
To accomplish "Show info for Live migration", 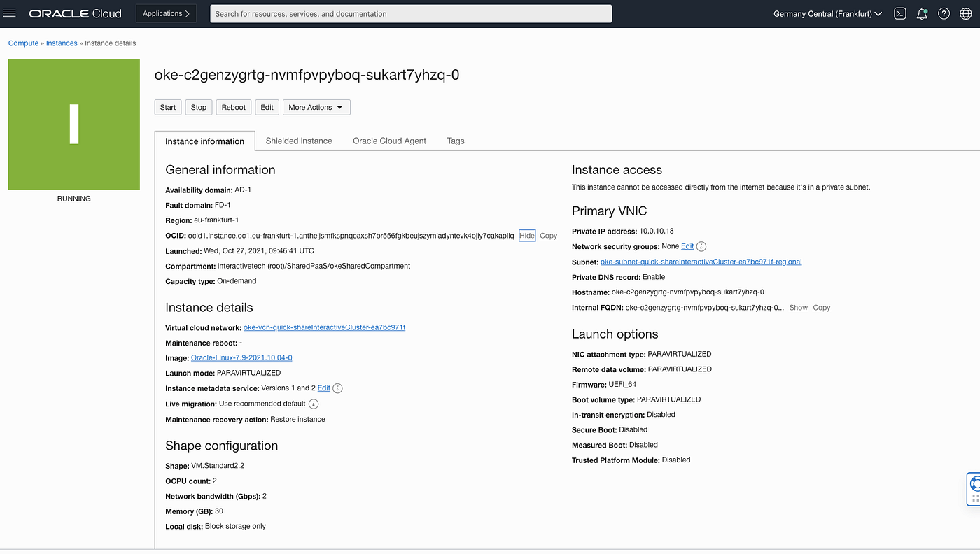I will (314, 404).
